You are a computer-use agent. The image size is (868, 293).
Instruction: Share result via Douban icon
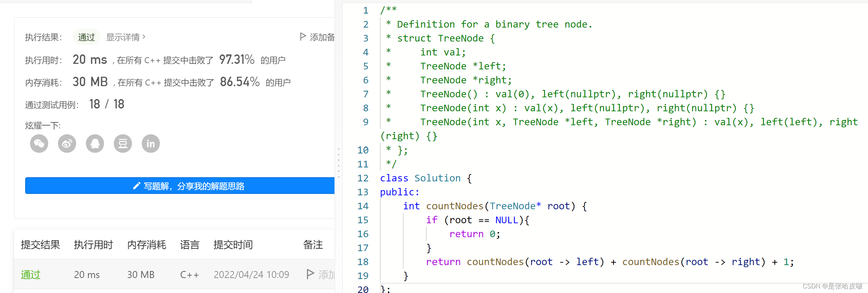pos(123,143)
